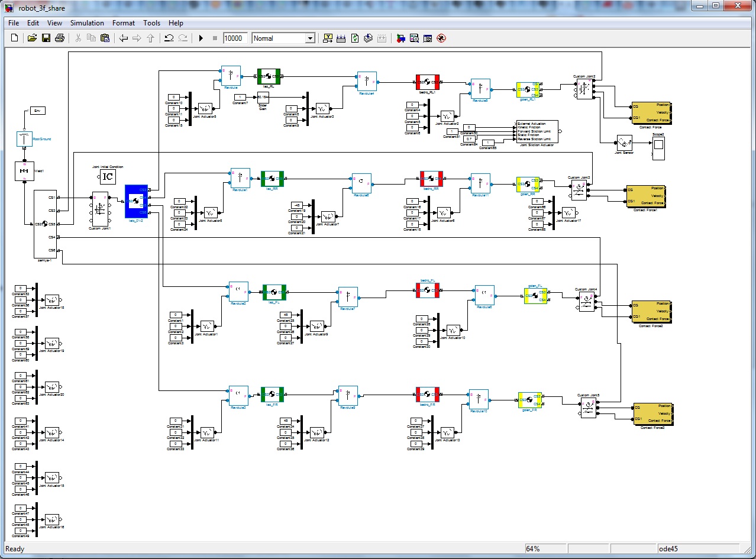The height and width of the screenshot is (559, 756).
Task: Click the New model blank page icon
Action: pos(15,38)
